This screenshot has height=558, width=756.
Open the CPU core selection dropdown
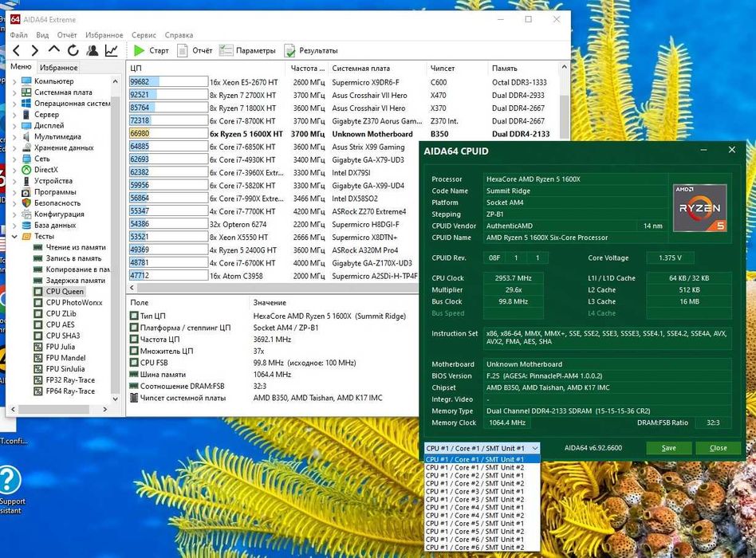[x=482, y=448]
